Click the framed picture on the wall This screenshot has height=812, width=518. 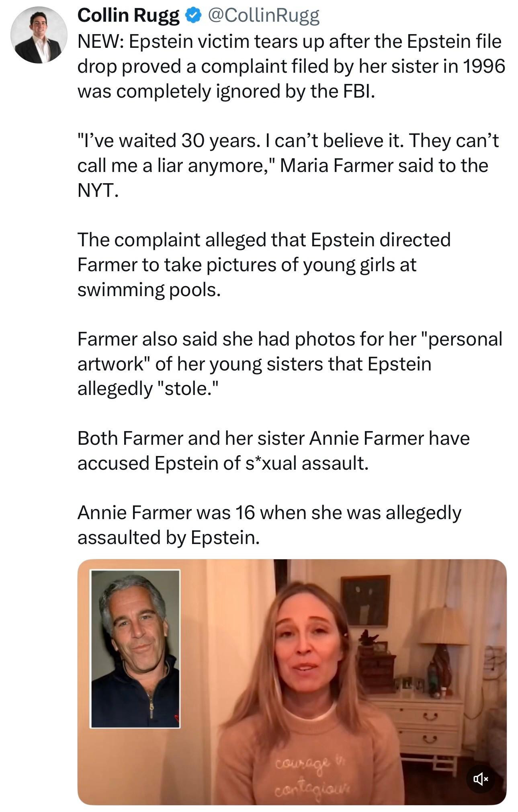click(365, 601)
